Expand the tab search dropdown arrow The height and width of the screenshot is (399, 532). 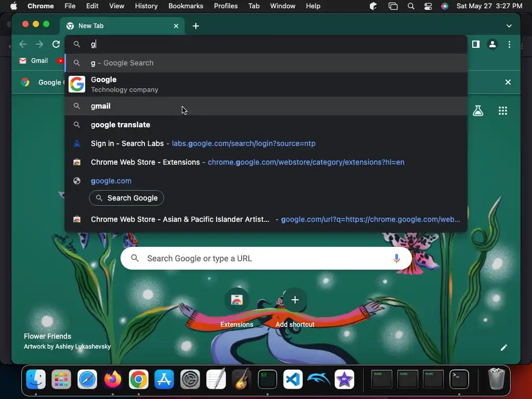point(509,26)
